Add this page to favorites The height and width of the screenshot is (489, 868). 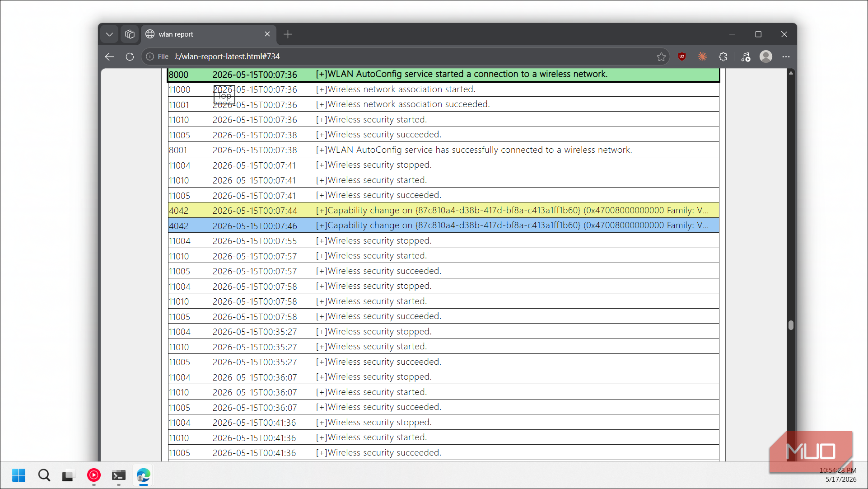click(661, 56)
